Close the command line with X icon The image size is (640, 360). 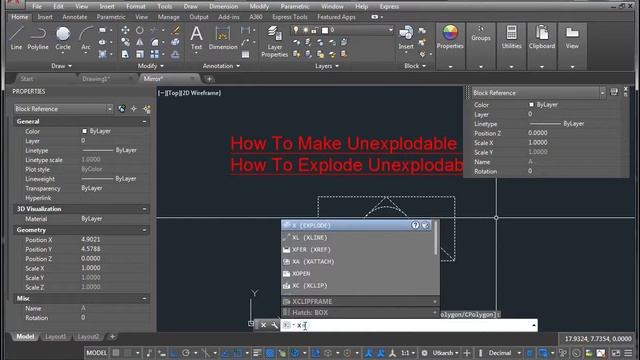click(x=263, y=325)
